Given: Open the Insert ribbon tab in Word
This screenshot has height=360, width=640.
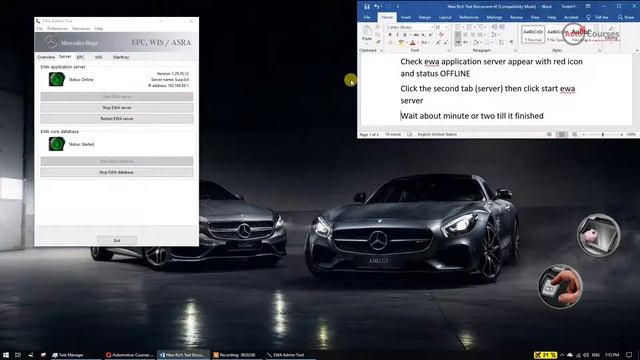Looking at the screenshot, I should [x=406, y=18].
